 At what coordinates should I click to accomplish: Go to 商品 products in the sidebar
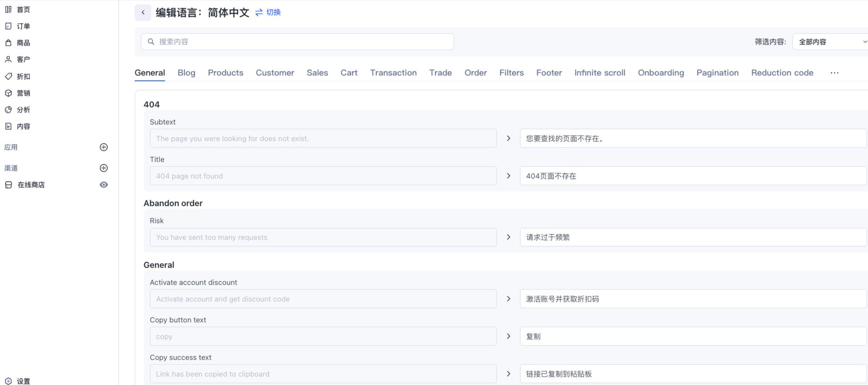click(23, 43)
